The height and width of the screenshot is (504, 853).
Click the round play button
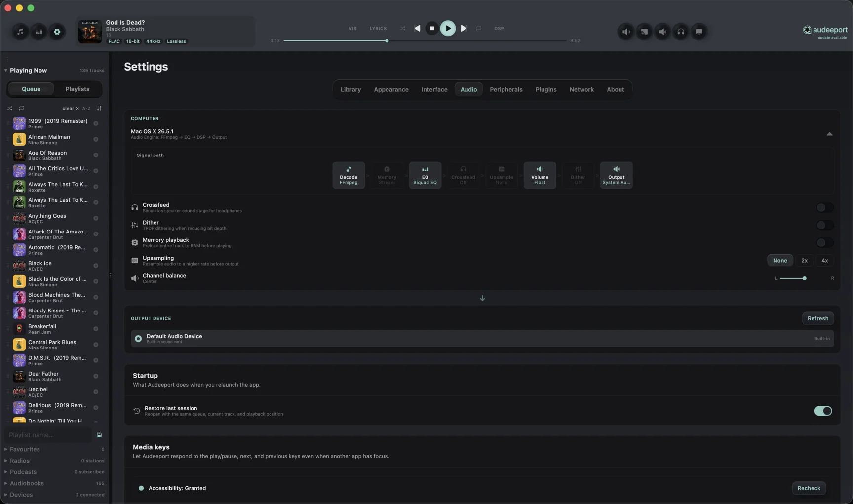pyautogui.click(x=448, y=28)
